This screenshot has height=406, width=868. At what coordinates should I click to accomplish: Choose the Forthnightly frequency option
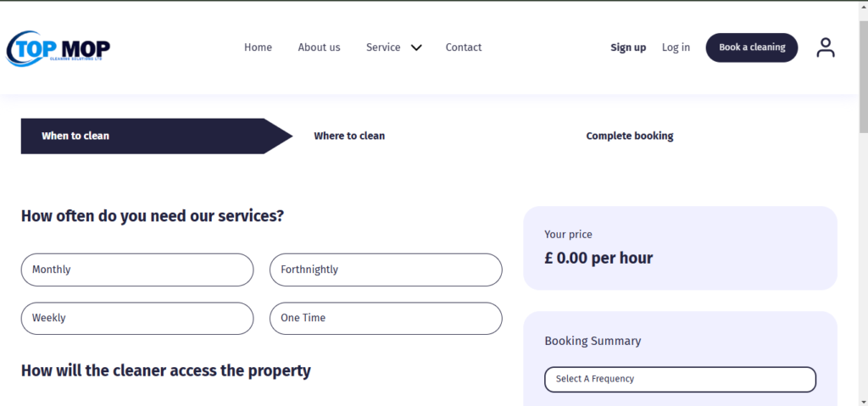(x=386, y=270)
